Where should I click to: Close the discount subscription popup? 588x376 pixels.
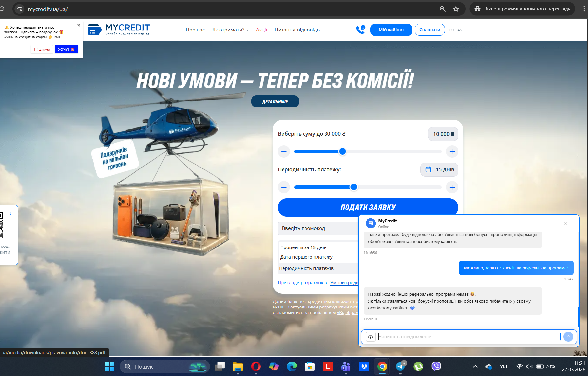pos(79,25)
